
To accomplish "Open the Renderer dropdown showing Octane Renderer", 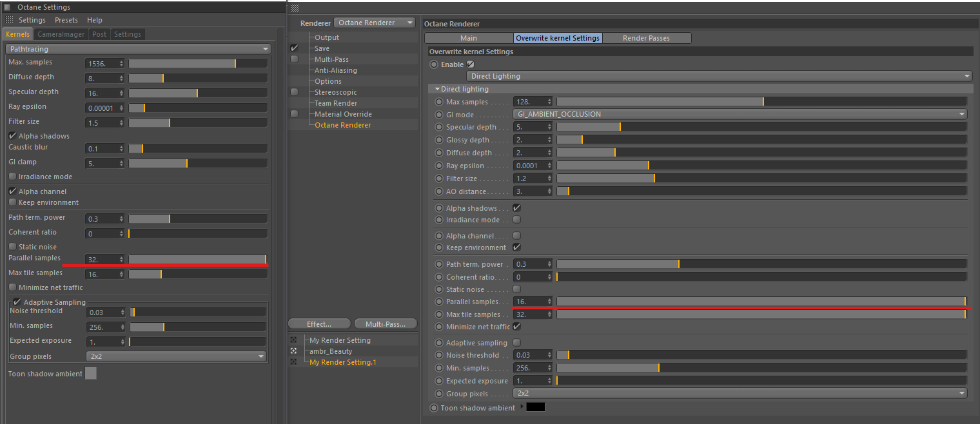I will [x=375, y=23].
